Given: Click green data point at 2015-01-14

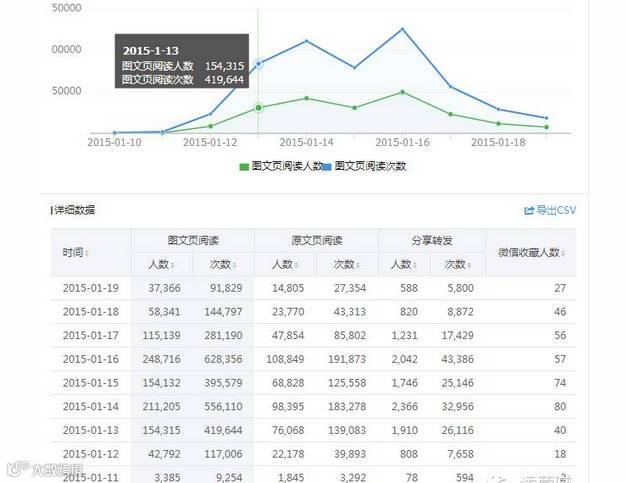Looking at the screenshot, I should pyautogui.click(x=307, y=98).
